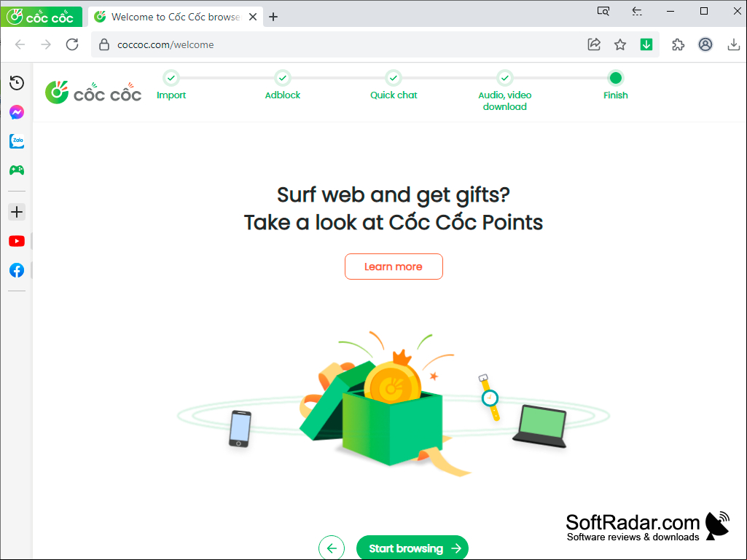Add a new sidebar shortcut
Screen dimensions: 747x560
(17, 212)
